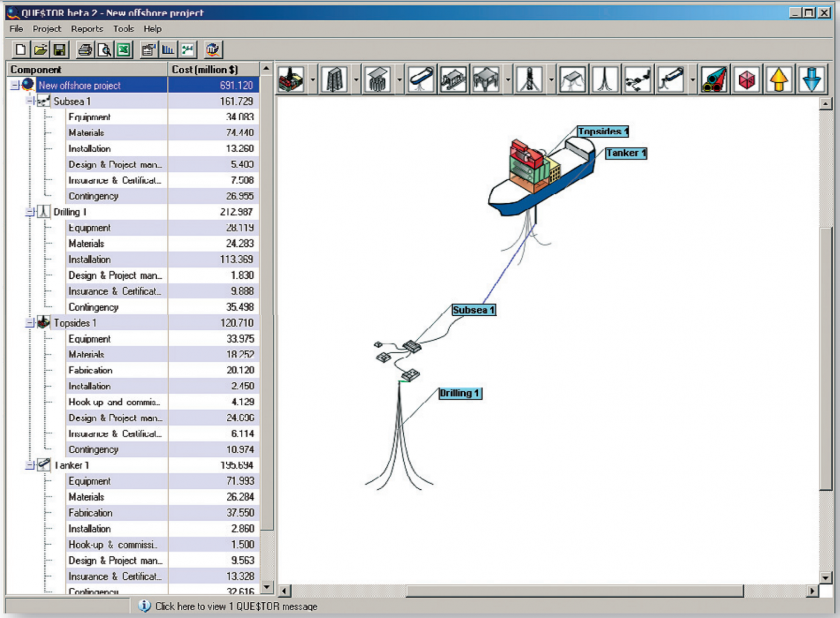Select the tanker vessel icon in the component toolbar
This screenshot has width=840, height=618.
[x=421, y=79]
